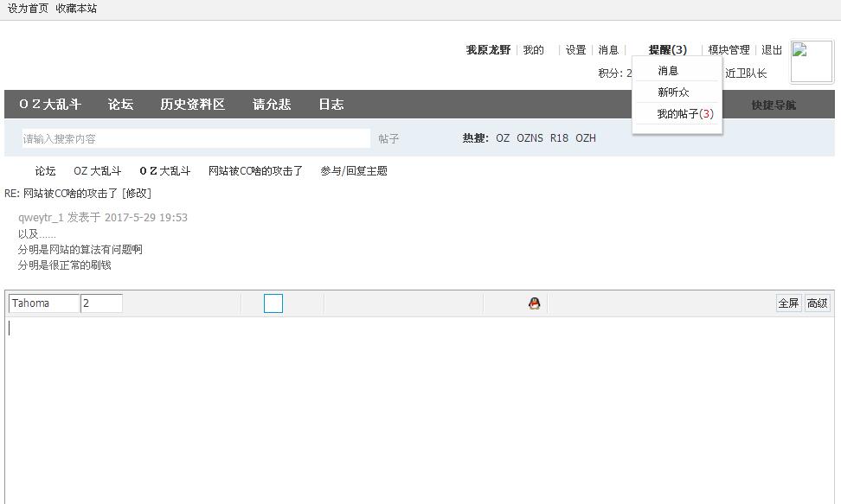
Task: Open bold OZ大乱斗 breadcrumb link
Action: [x=164, y=171]
